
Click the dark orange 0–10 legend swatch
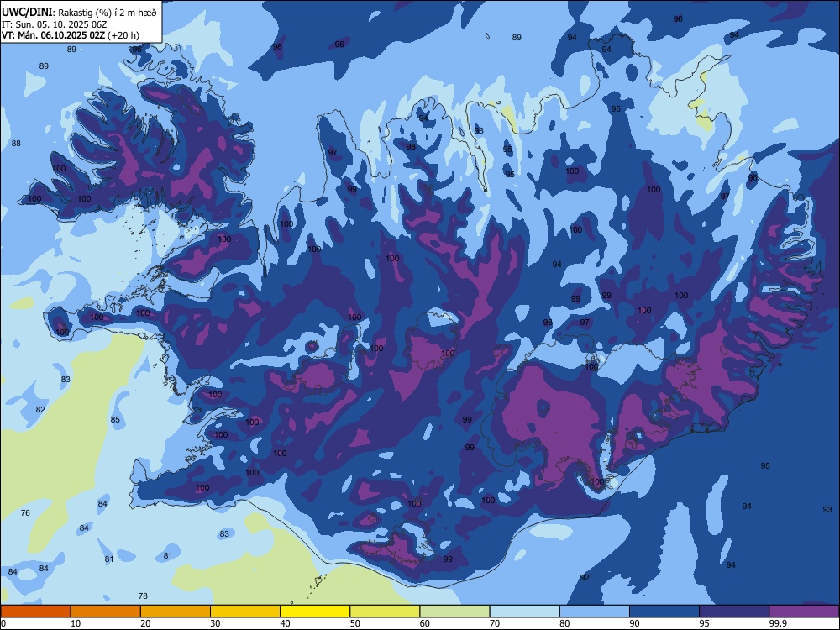[35, 612]
